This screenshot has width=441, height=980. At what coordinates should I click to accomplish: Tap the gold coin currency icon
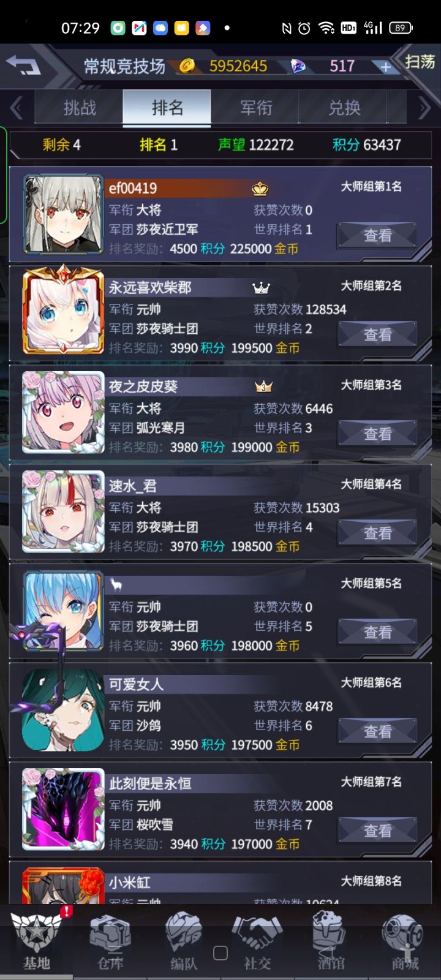pyautogui.click(x=187, y=66)
